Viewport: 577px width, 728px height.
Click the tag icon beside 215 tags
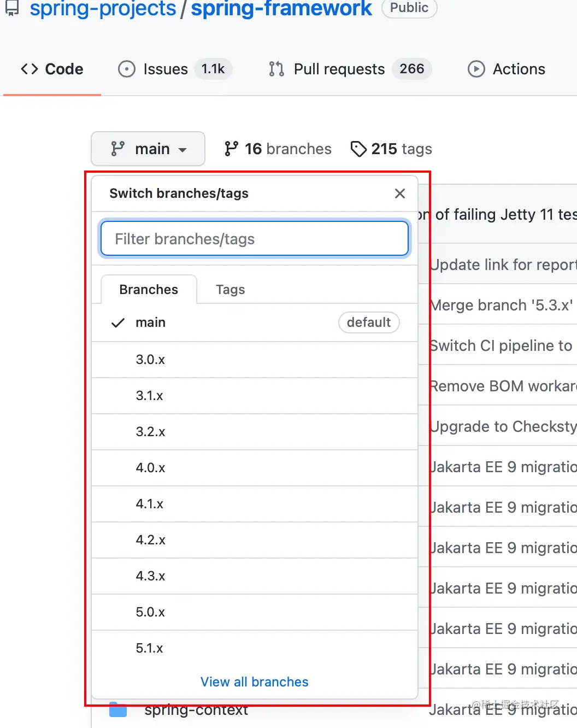coord(358,149)
